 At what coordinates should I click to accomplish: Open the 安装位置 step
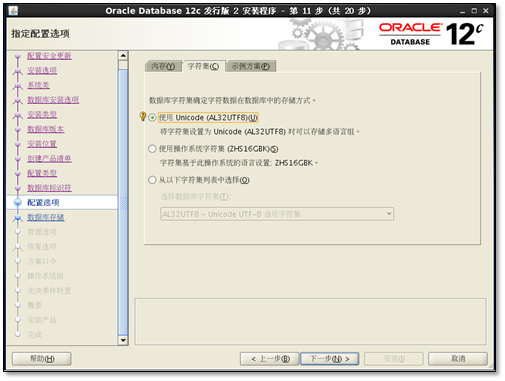click(x=42, y=144)
